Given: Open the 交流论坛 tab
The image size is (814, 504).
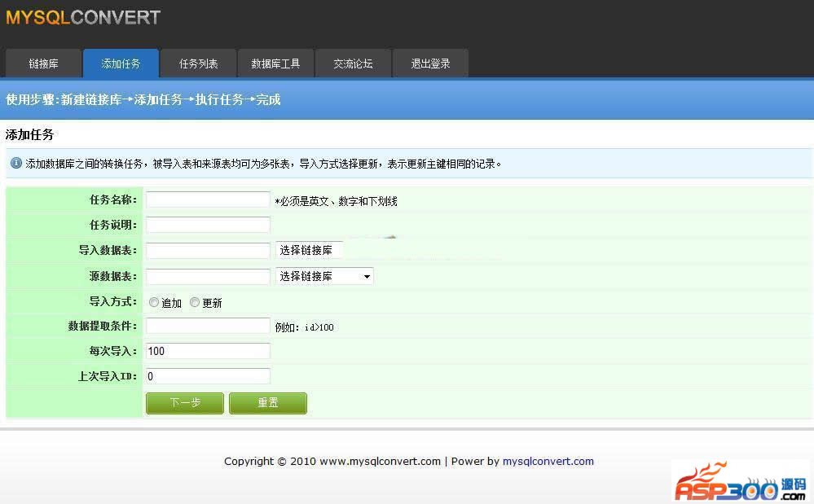Looking at the screenshot, I should coord(353,64).
